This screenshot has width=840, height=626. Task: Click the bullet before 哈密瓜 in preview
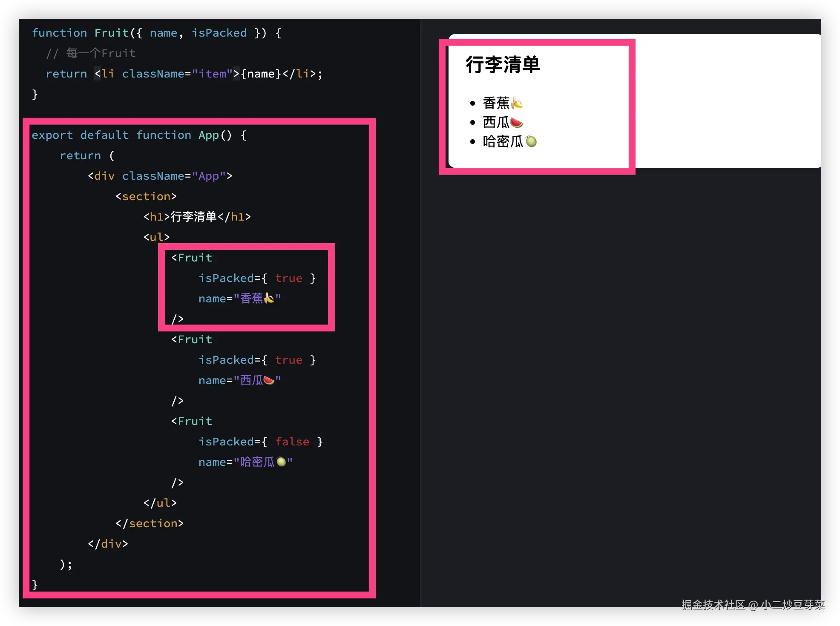[472, 142]
